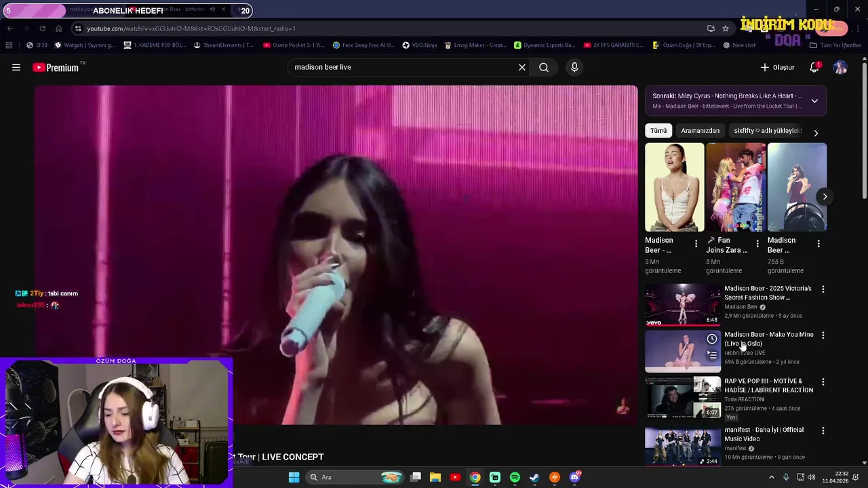Image resolution: width=868 pixels, height=488 pixels.
Task: Open options for first Madison Beer Short
Action: [696, 243]
